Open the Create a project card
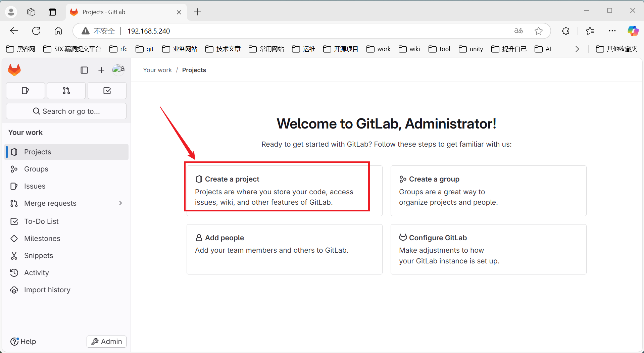The height and width of the screenshot is (353, 644). tap(284, 191)
